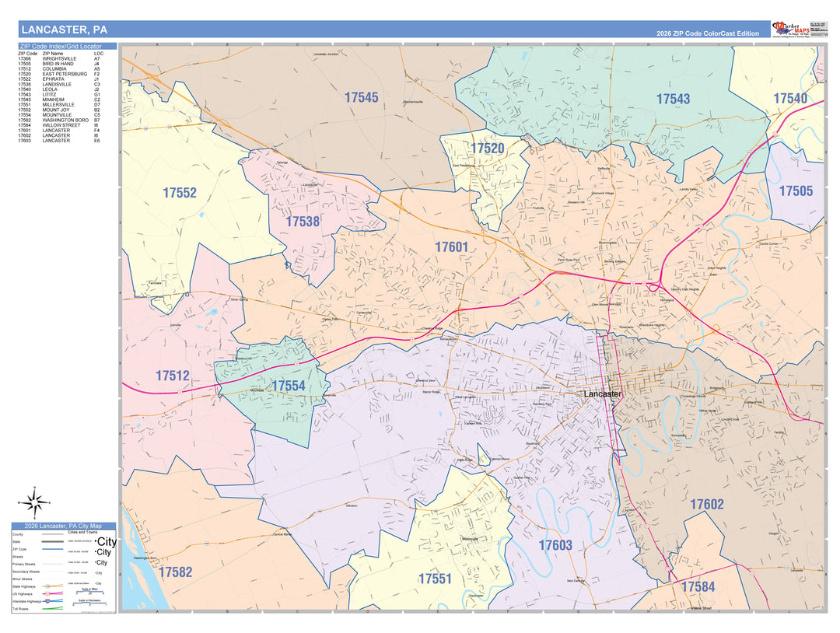Click the 17543 ZIP label on map
The image size is (840, 633).
pyautogui.click(x=673, y=99)
